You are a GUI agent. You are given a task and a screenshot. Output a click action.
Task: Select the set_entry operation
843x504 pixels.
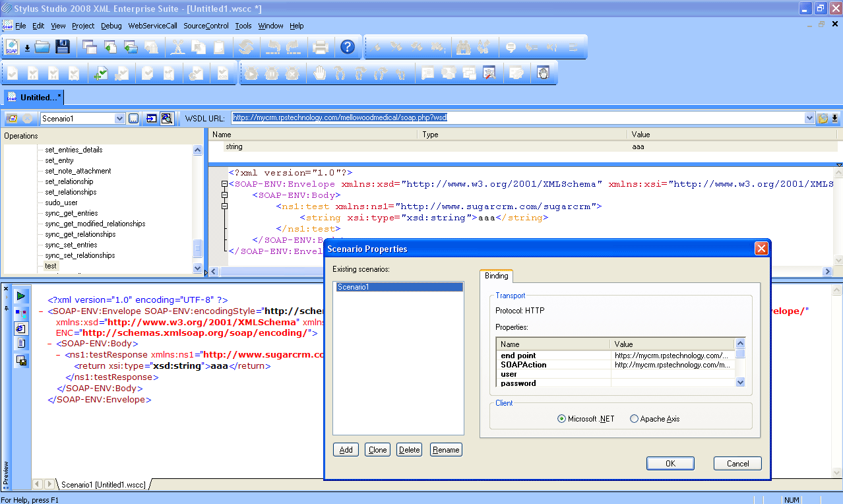(x=59, y=160)
